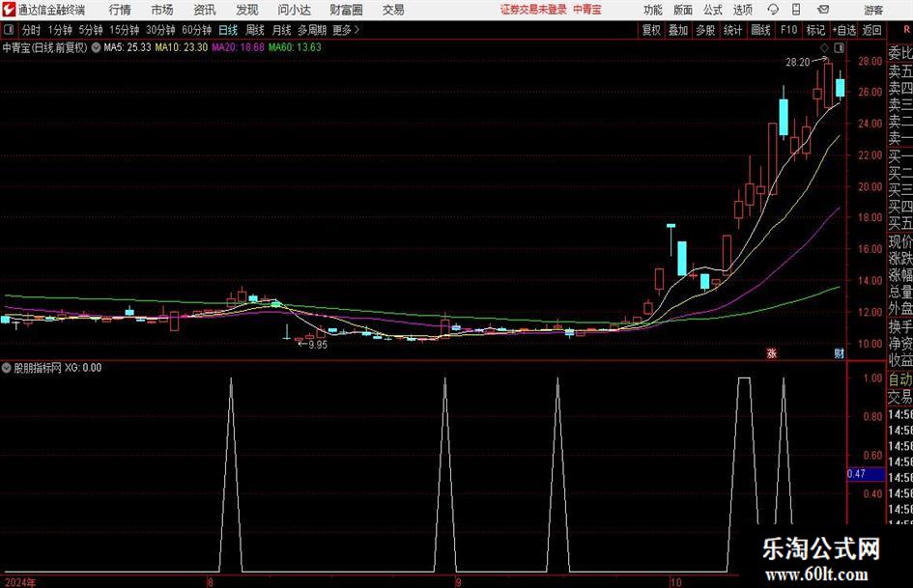This screenshot has height=588, width=913.
Task: Switch to the 60分钟 period tab
Action: click(196, 30)
